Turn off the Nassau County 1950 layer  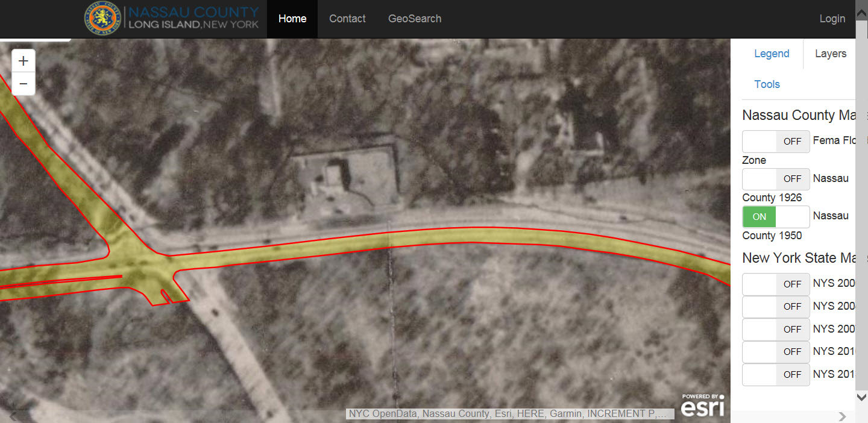776,216
